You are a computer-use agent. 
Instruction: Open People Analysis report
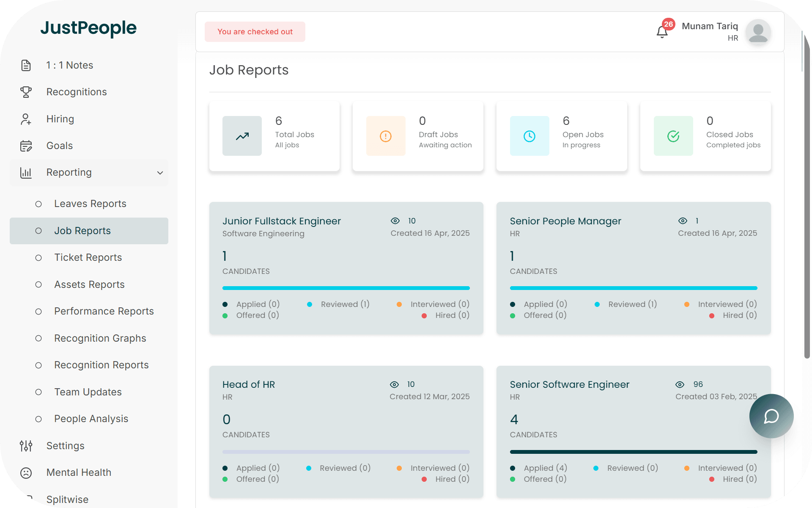[x=91, y=419]
